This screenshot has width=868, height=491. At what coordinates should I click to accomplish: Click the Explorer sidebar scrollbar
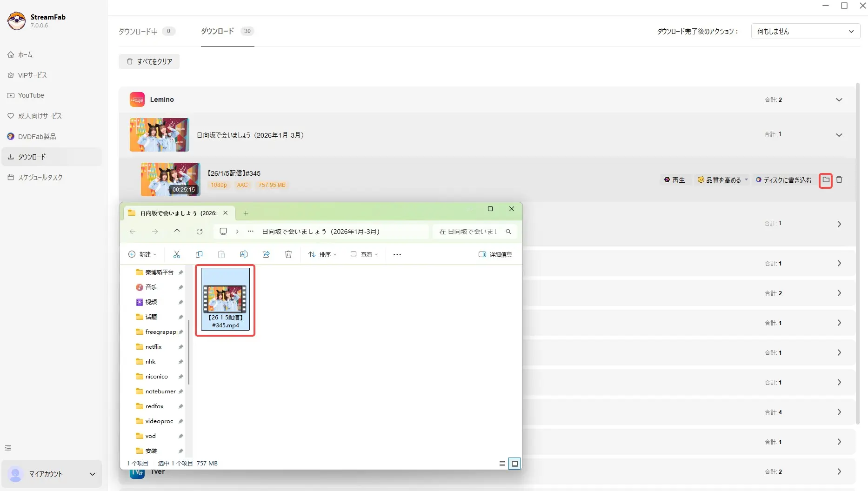(189, 352)
